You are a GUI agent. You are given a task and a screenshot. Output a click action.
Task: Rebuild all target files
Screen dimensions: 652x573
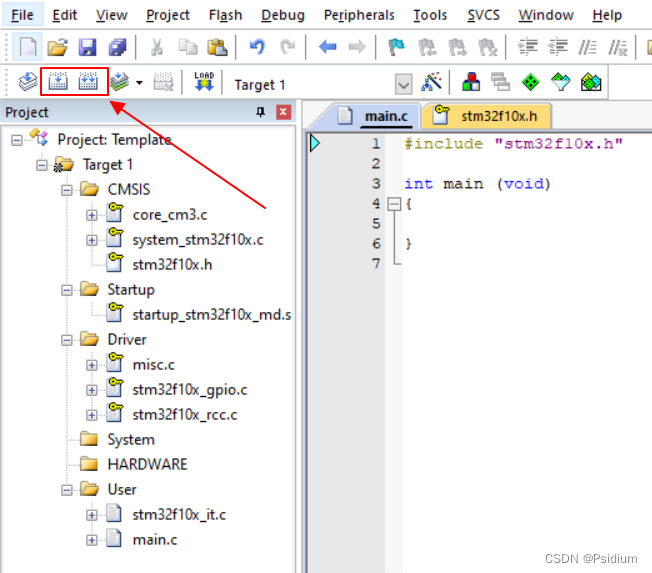click(88, 82)
